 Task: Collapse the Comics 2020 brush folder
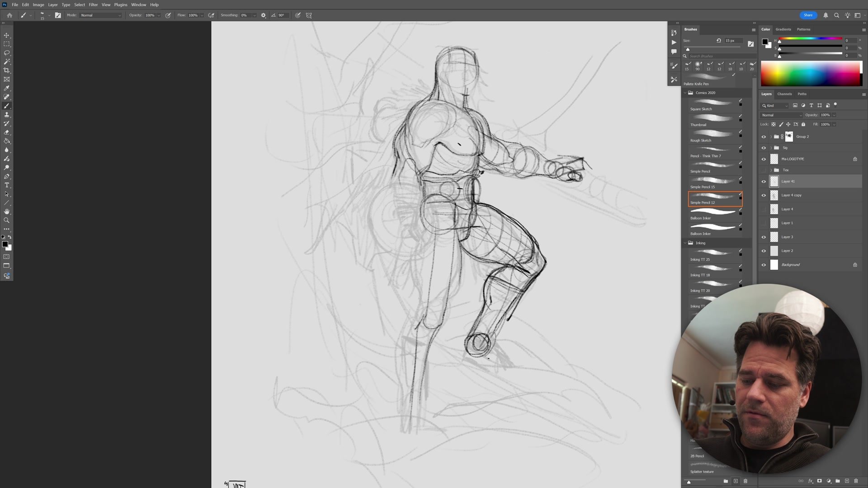(x=685, y=93)
